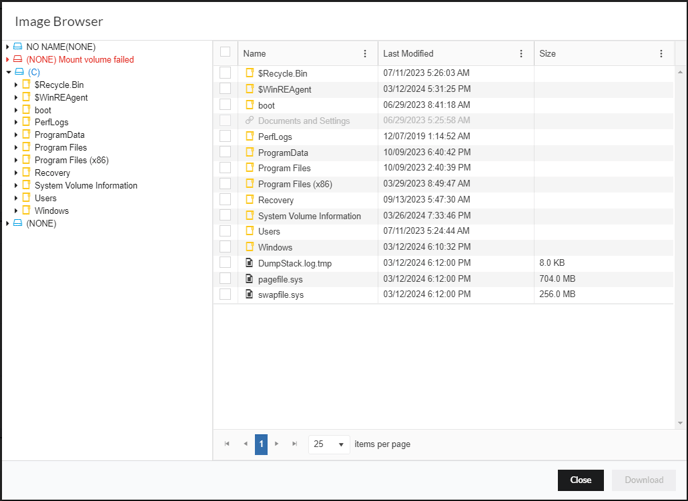Screen dimensions: 688x501
Task: Open the items per page dropdown
Action: (329, 444)
